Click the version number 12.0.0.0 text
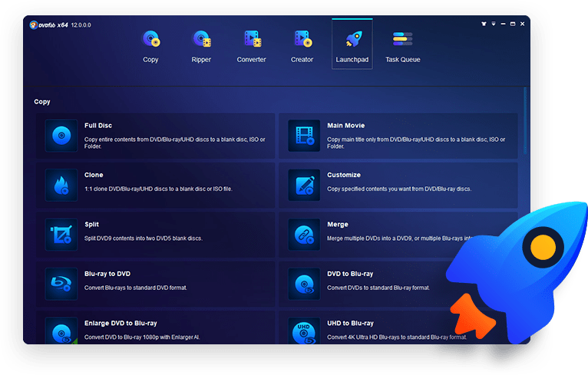This screenshot has height=375, width=588. [81, 25]
